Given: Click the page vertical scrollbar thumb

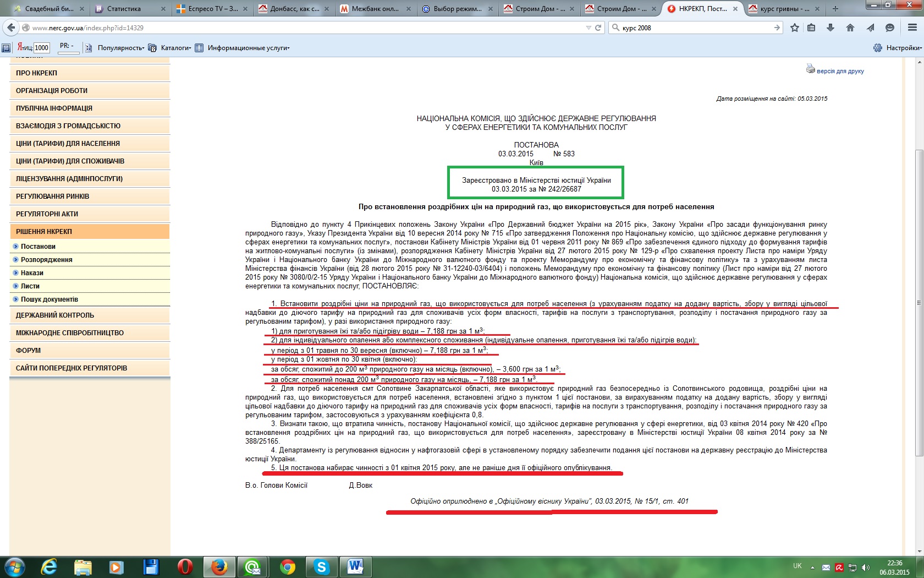Looking at the screenshot, I should [x=919, y=303].
